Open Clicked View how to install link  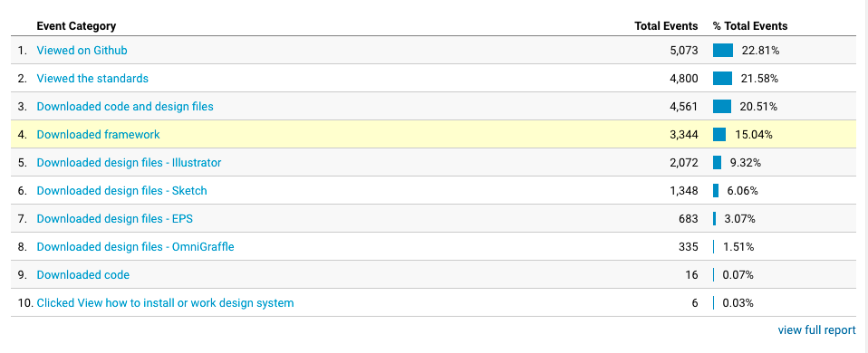click(165, 303)
